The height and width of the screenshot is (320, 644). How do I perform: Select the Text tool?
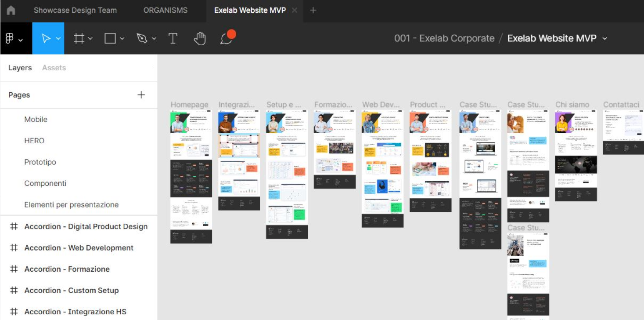click(173, 39)
